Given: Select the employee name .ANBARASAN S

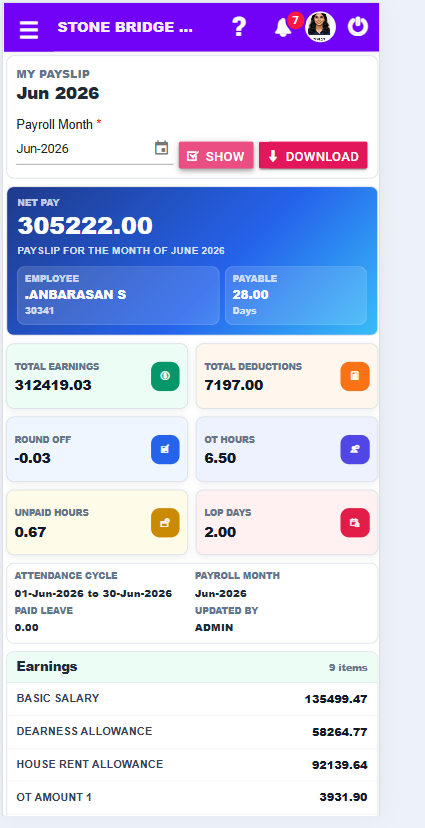Looking at the screenshot, I should (75, 295).
